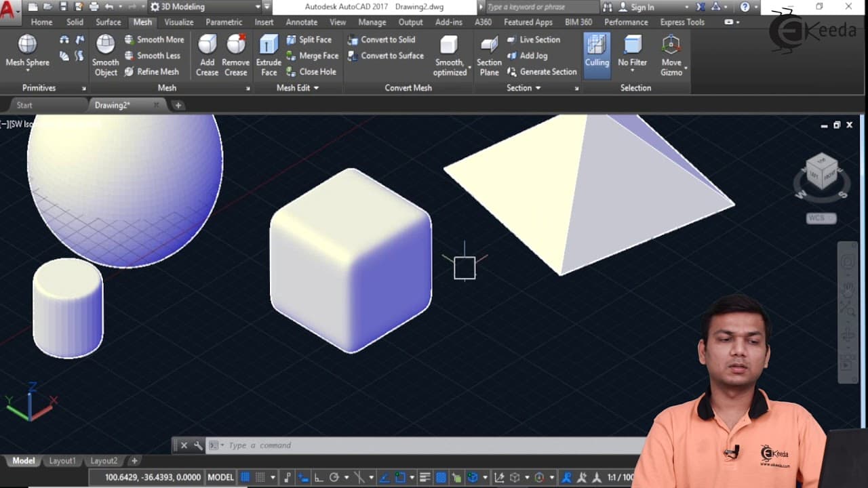Screen dimensions: 868x488
Task: Click the annotation scale 1:1 readout
Action: coord(621,477)
